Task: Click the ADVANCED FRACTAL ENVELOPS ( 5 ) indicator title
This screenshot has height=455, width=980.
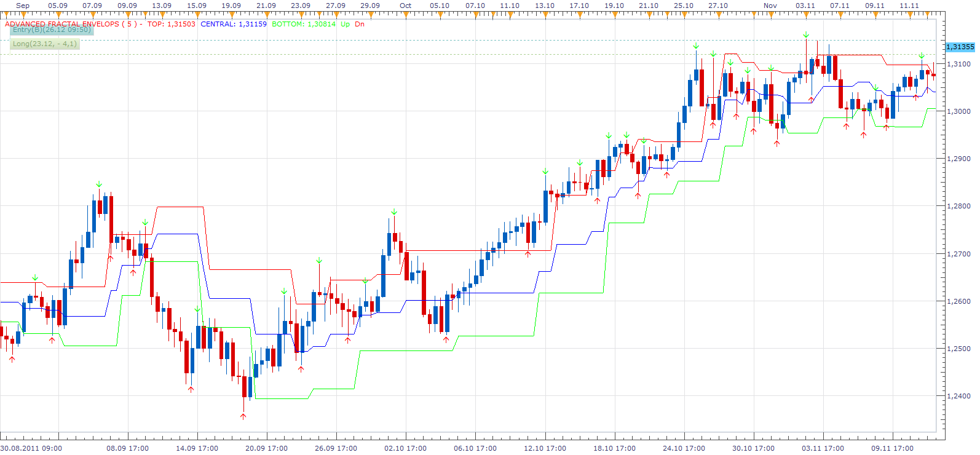Action: pyautogui.click(x=71, y=25)
